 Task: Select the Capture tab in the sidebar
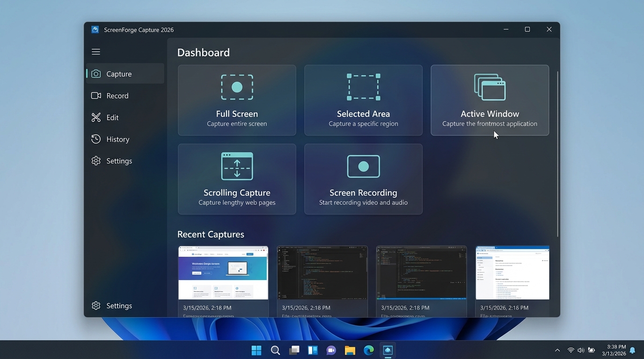pos(125,74)
